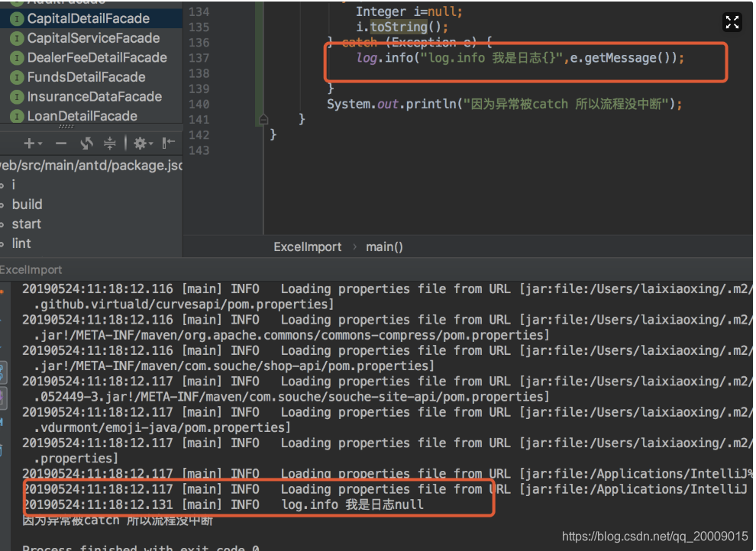This screenshot has height=551, width=756.
Task: Click the panel splitter grip below LoanDetailFacade
Action: coord(66,127)
